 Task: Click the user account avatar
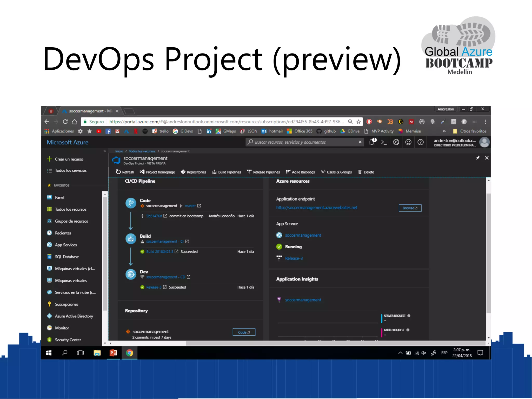click(484, 142)
